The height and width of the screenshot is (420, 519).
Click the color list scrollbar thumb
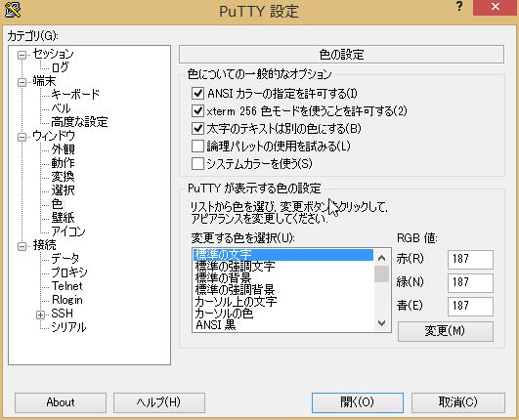(x=381, y=273)
